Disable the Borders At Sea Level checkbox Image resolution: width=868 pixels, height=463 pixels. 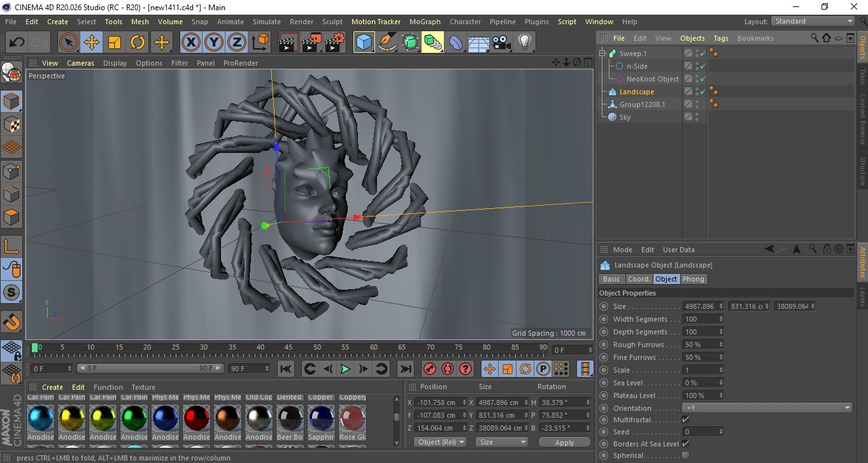(x=685, y=444)
